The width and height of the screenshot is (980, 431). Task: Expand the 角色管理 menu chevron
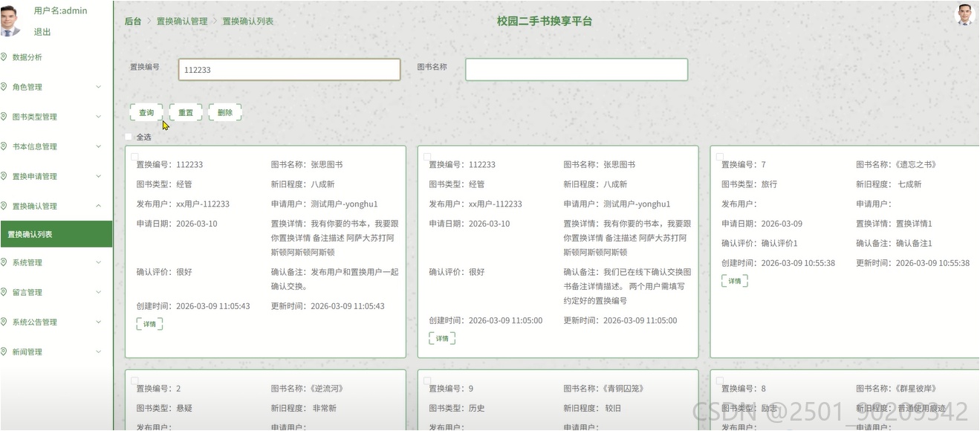point(99,87)
